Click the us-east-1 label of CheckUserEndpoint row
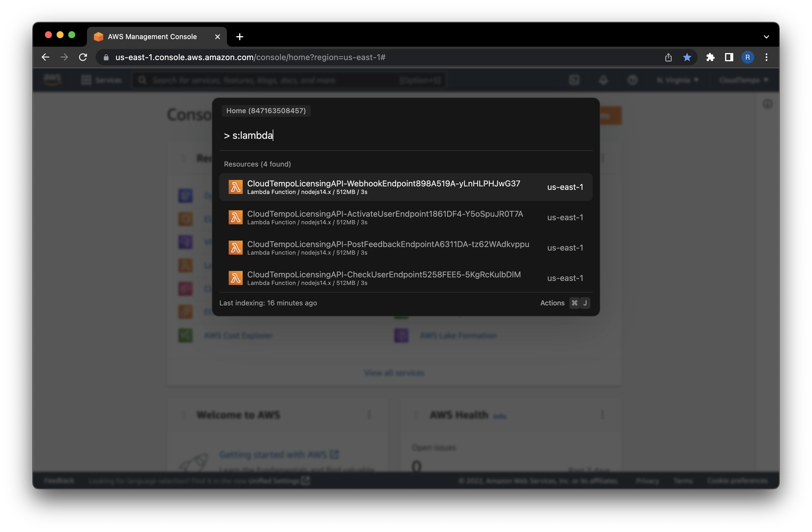This screenshot has height=532, width=812. 565,278
